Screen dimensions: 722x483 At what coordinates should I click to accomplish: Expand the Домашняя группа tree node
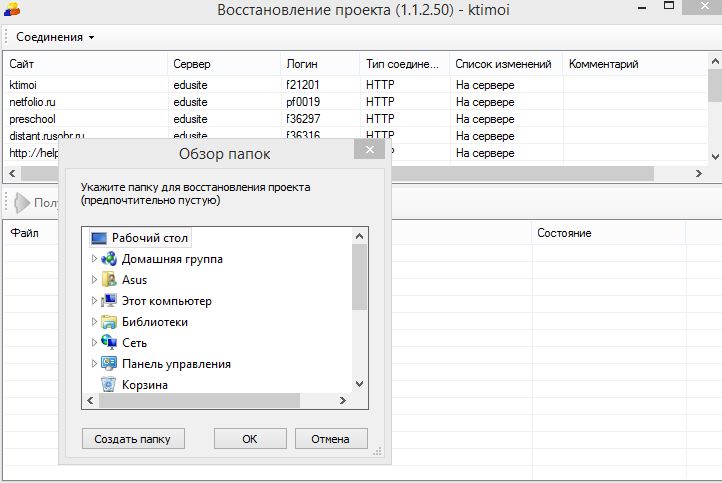pyautogui.click(x=94, y=259)
